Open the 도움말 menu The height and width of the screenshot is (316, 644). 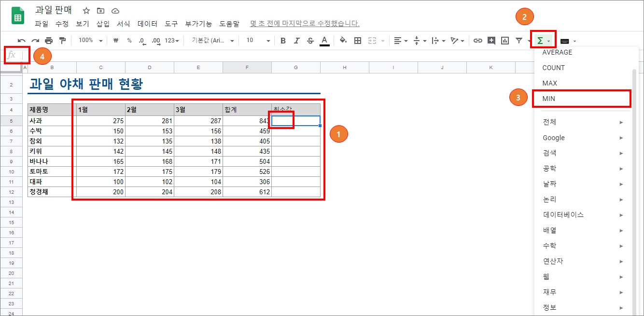[229, 24]
